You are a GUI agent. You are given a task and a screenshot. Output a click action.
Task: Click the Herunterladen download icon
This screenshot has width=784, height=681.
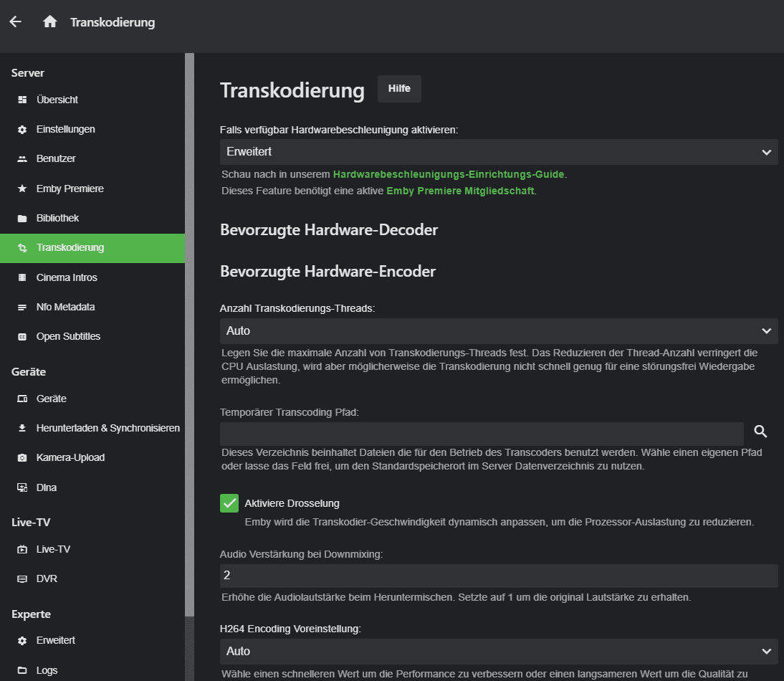click(x=22, y=428)
